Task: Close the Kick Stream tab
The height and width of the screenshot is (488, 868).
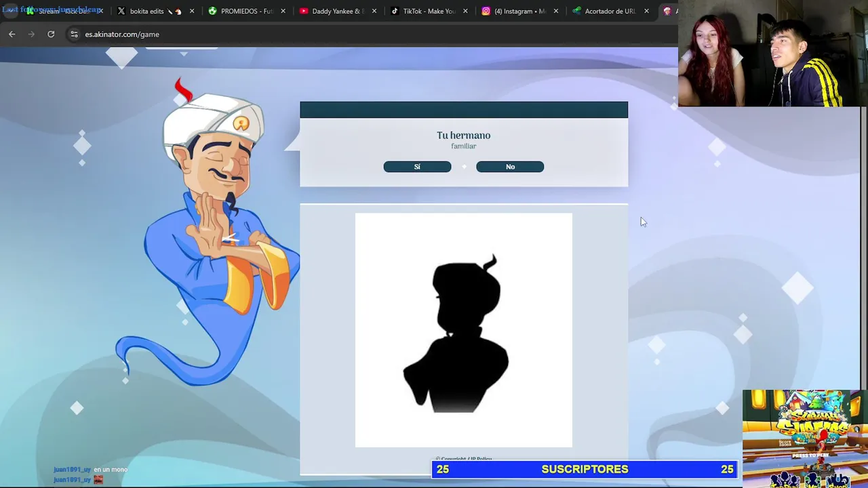Action: click(101, 11)
